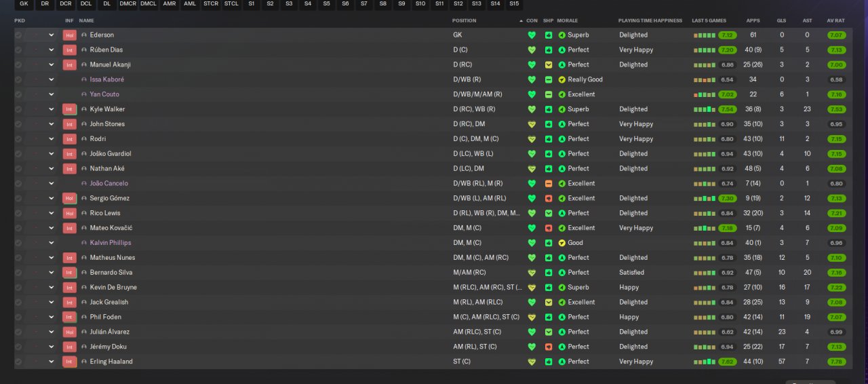Select the S15 substitute tab
868x384 pixels.
514,4
